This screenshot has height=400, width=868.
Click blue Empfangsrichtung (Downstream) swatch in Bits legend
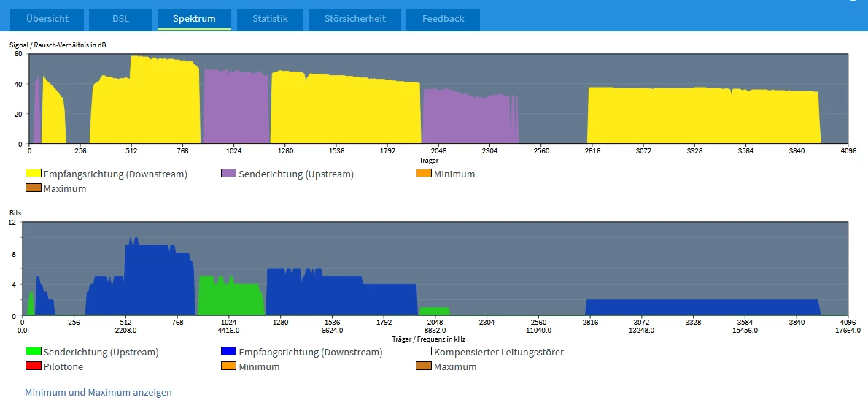pos(228,352)
